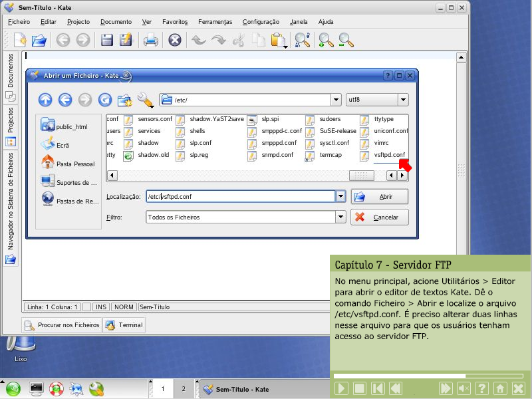
Task: Click the Print icon in Kate toolbar
Action: [x=150, y=41]
